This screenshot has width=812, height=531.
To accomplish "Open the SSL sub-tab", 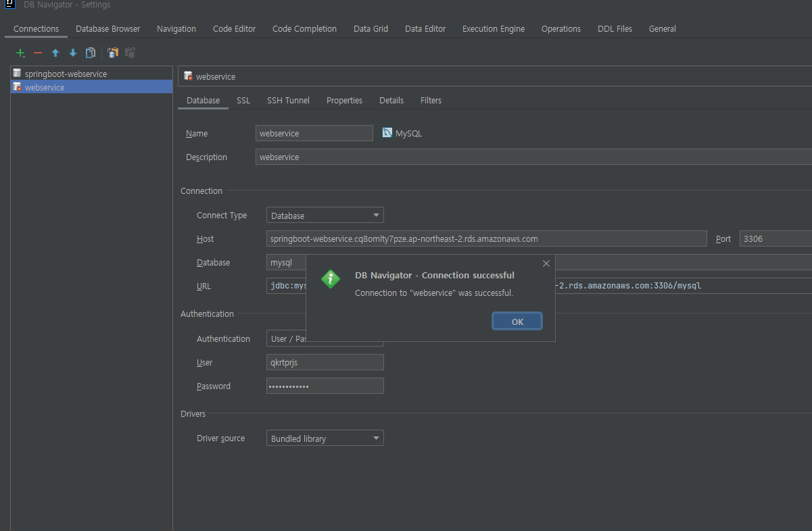I will click(x=243, y=100).
